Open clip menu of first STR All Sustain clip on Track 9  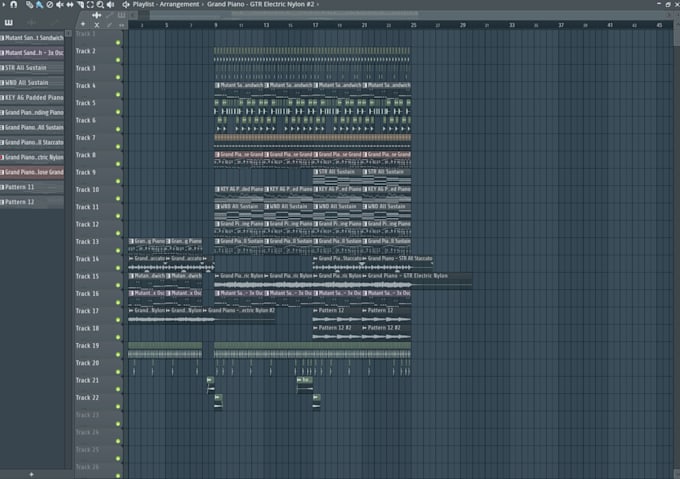tap(316, 172)
